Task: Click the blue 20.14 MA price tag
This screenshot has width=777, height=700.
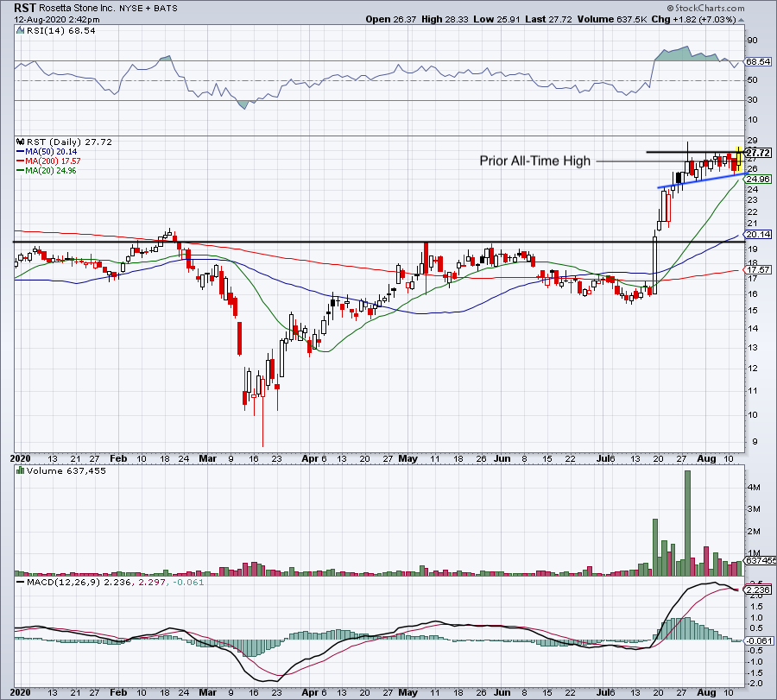Action: 757,235
